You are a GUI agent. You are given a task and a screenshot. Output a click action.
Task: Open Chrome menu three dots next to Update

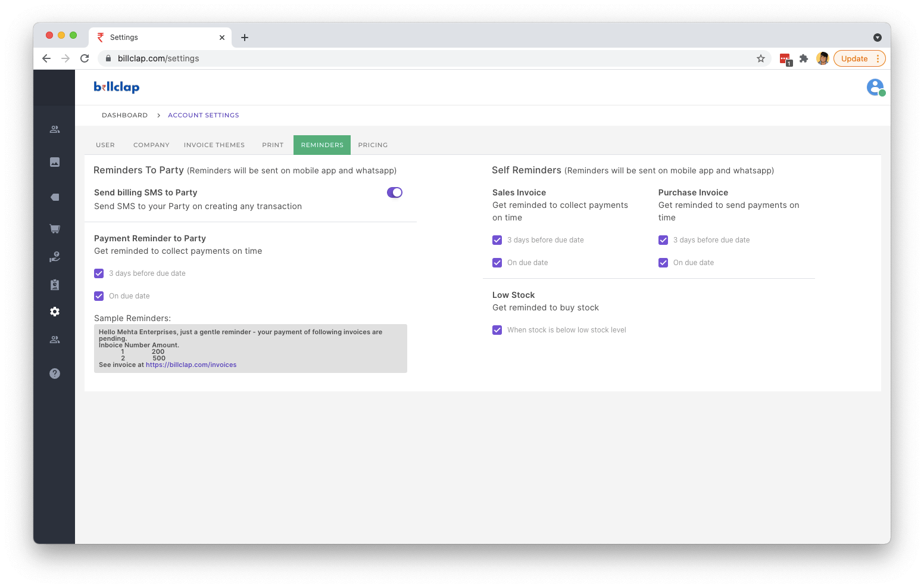878,58
